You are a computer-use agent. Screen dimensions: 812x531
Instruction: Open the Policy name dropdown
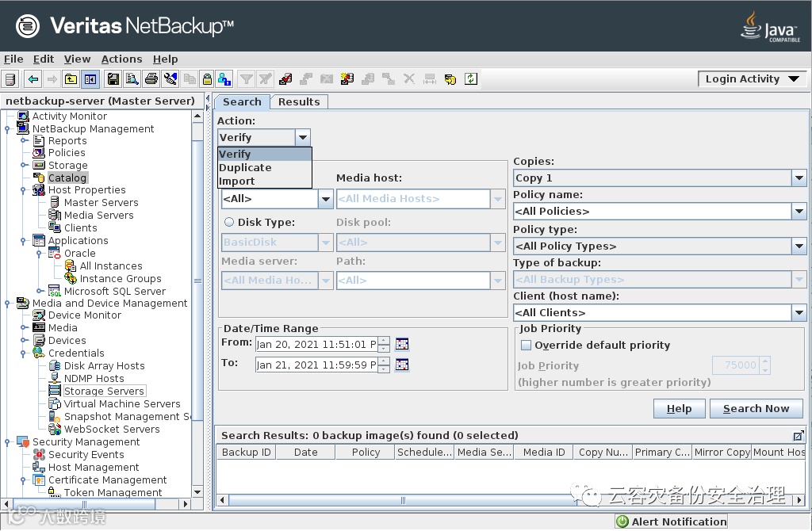[799, 211]
